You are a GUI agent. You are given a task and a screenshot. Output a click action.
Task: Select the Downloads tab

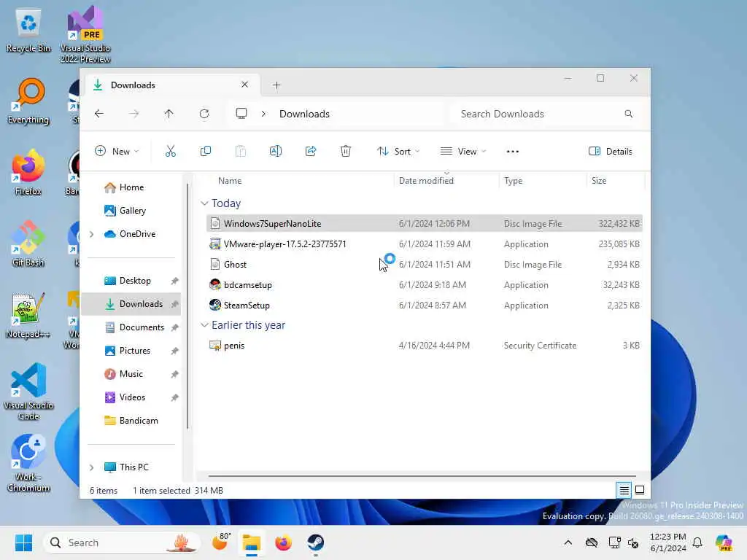[171, 85]
